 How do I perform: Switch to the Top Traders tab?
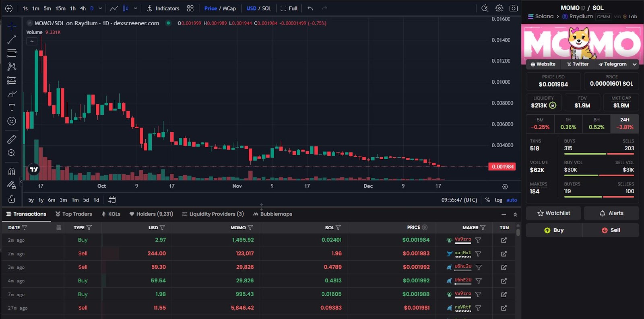point(74,214)
